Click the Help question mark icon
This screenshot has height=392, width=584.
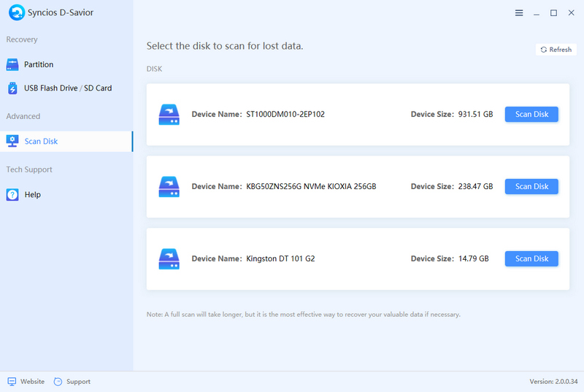(x=12, y=195)
